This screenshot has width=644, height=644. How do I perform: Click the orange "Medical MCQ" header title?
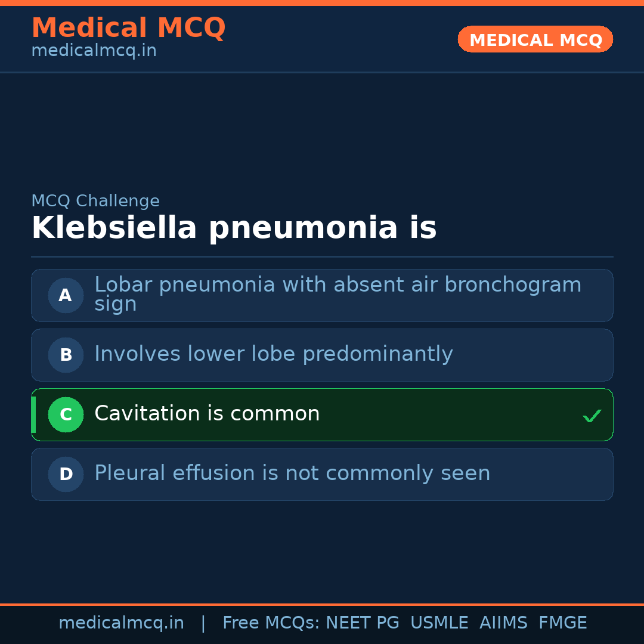[128, 28]
